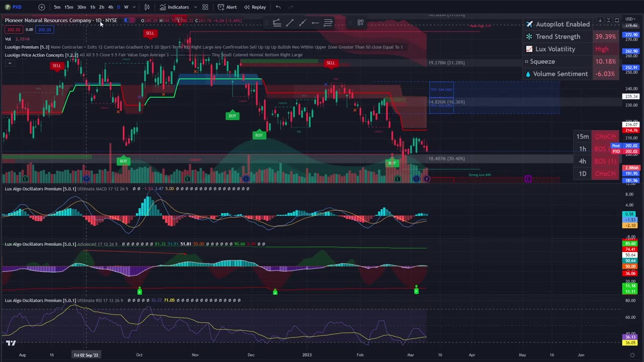
Task: Click the 15m CHoCH dashboard row
Action: coord(596,136)
